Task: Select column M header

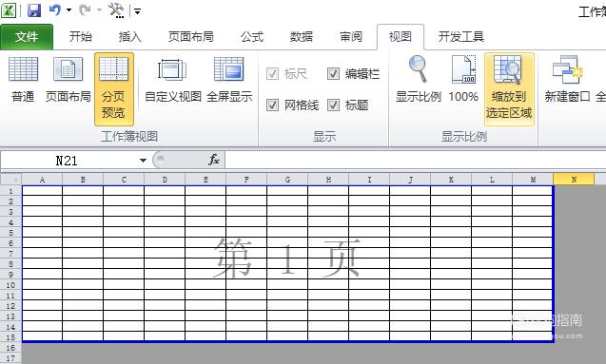Action: pos(533,180)
